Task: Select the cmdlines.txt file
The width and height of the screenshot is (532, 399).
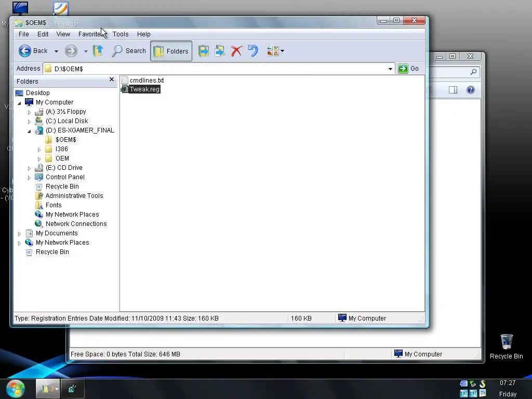Action: pyautogui.click(x=142, y=81)
